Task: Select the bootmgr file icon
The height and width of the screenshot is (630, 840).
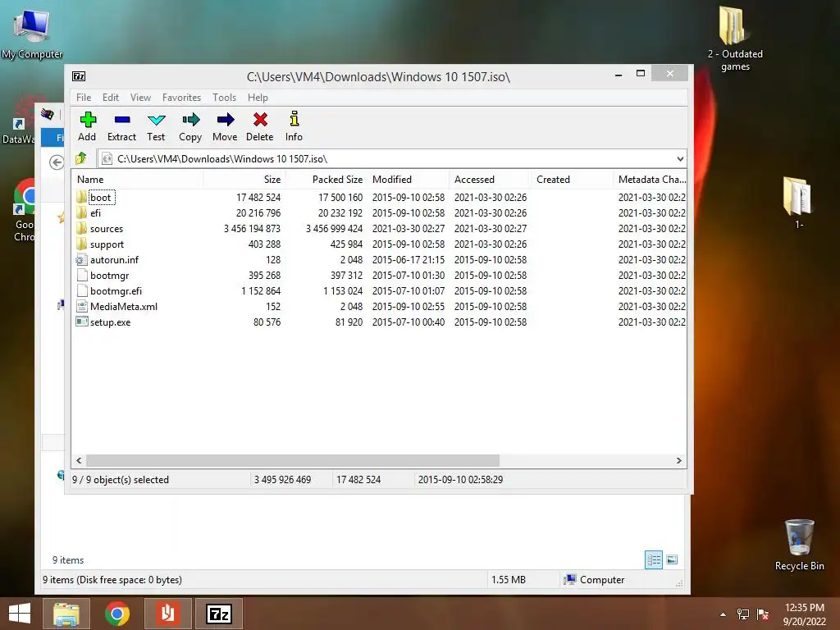Action: coord(82,276)
